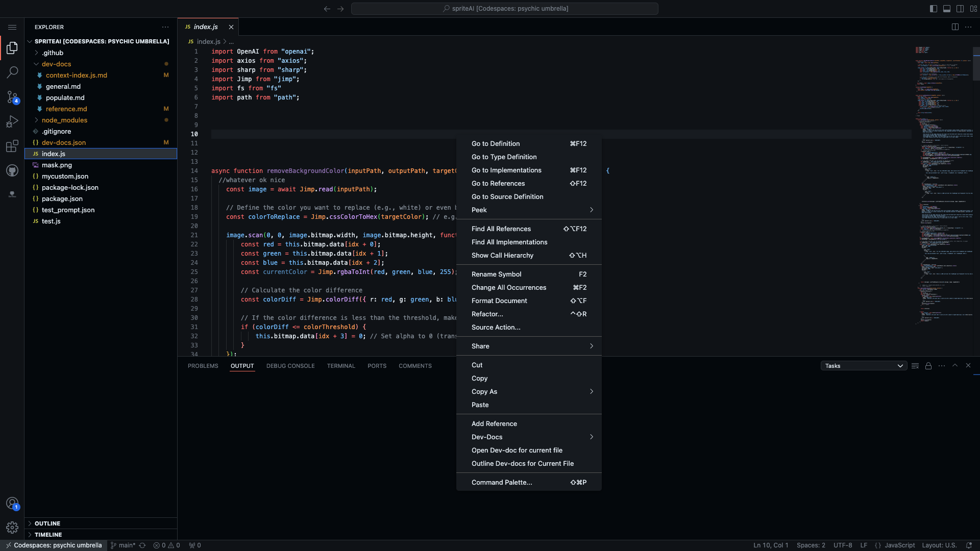Expand the dev-docs folder in explorer
This screenshot has width=980, height=551.
[x=57, y=63]
